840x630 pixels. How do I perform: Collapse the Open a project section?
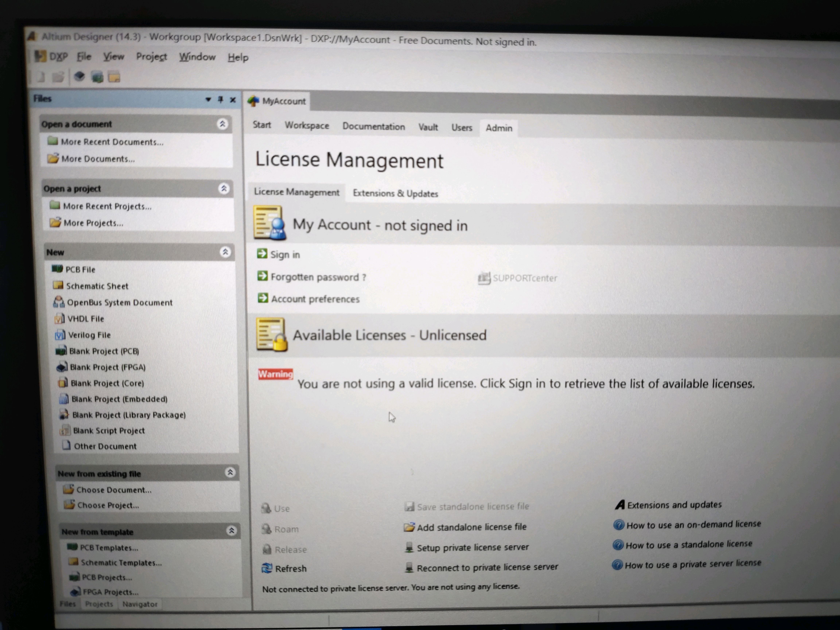coord(224,188)
